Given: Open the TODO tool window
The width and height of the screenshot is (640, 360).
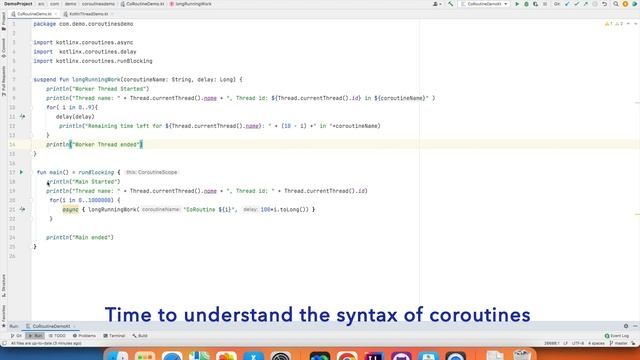Looking at the screenshot, I should [x=57, y=336].
